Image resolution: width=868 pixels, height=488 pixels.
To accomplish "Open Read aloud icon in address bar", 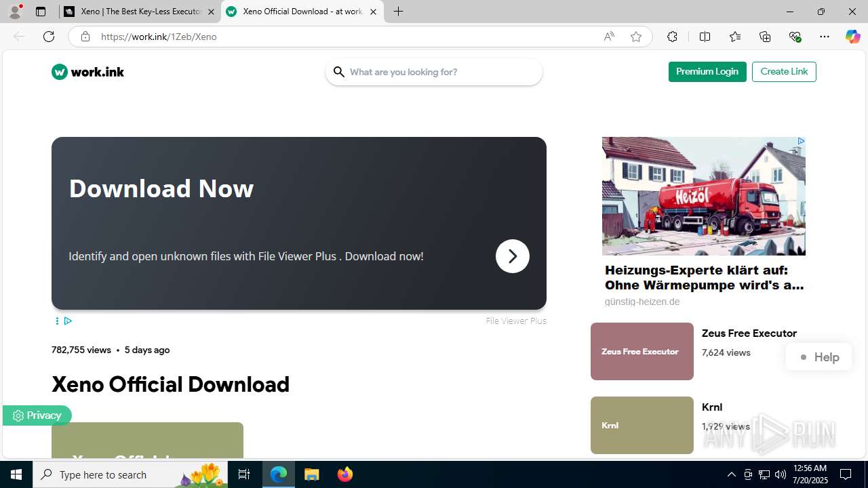I will [609, 37].
